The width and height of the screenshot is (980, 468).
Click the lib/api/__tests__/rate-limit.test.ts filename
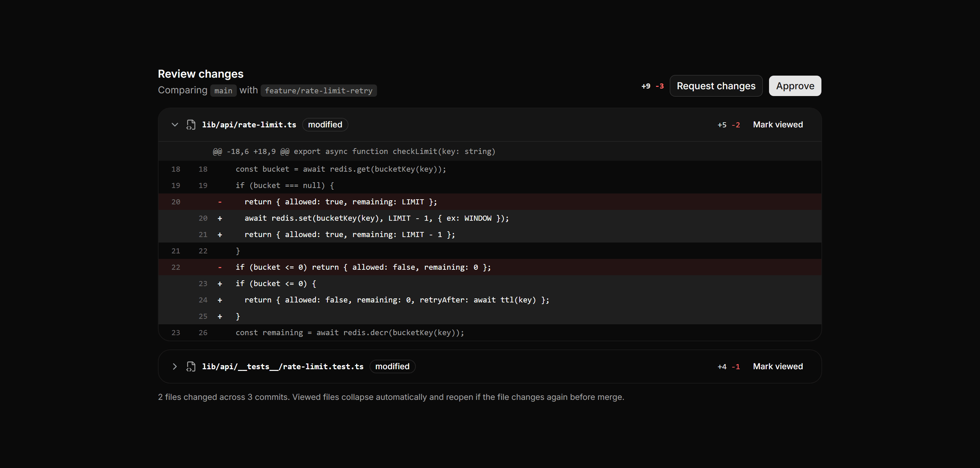283,366
